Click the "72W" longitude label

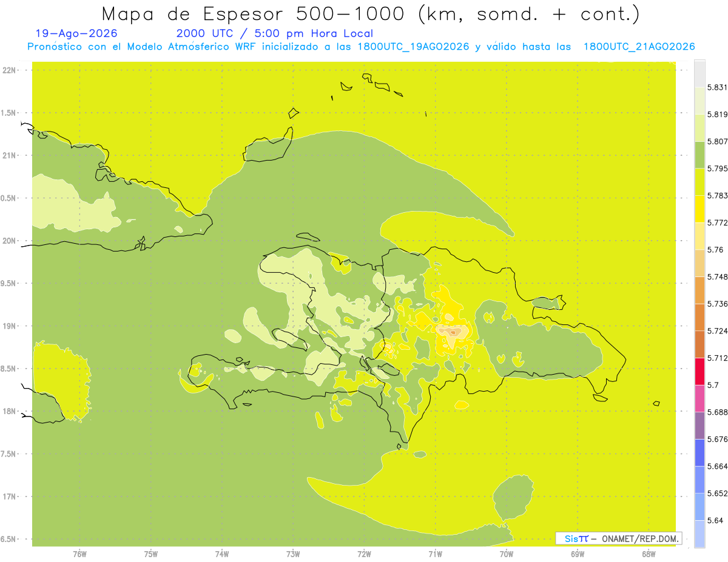[364, 554]
